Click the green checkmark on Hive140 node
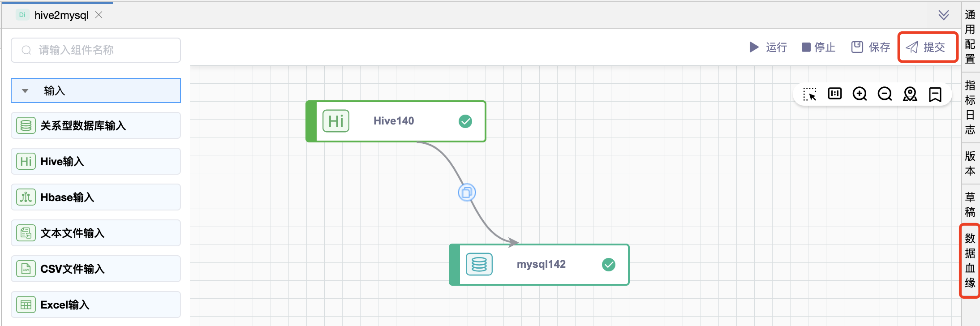The height and width of the screenshot is (326, 980). coord(465,121)
